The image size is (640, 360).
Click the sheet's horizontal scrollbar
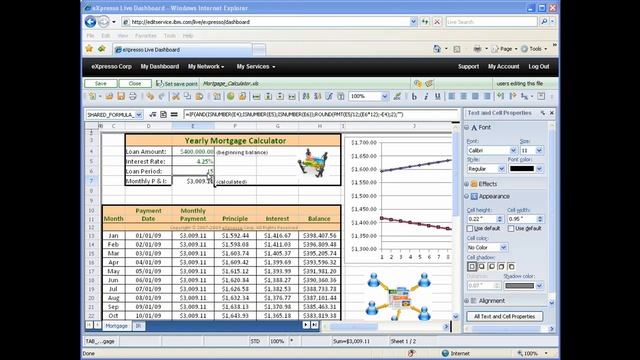click(x=386, y=326)
